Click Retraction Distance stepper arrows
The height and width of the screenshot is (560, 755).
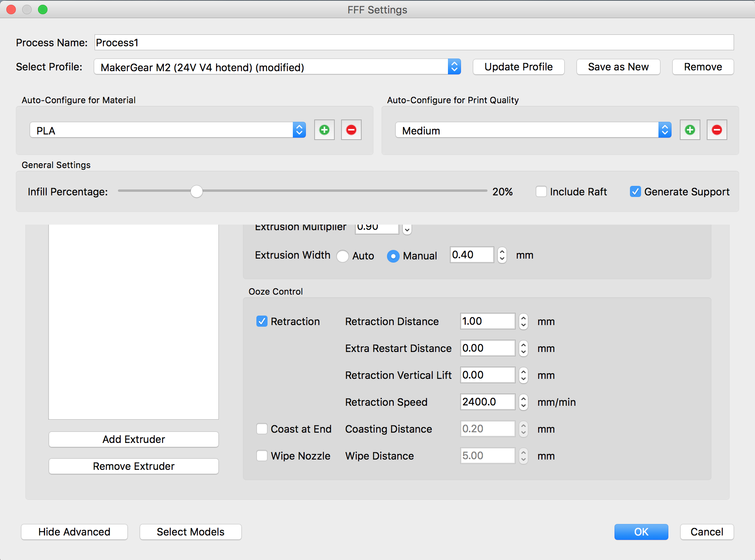(523, 322)
